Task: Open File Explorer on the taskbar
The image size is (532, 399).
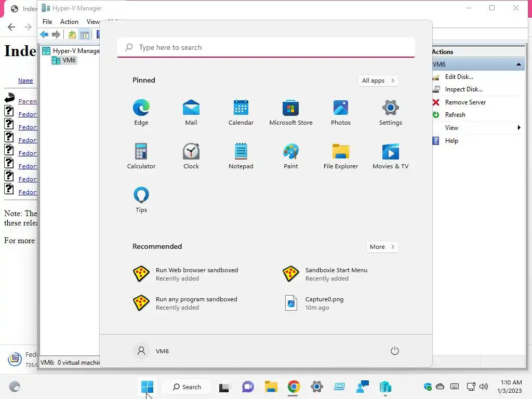Action: tap(271, 387)
